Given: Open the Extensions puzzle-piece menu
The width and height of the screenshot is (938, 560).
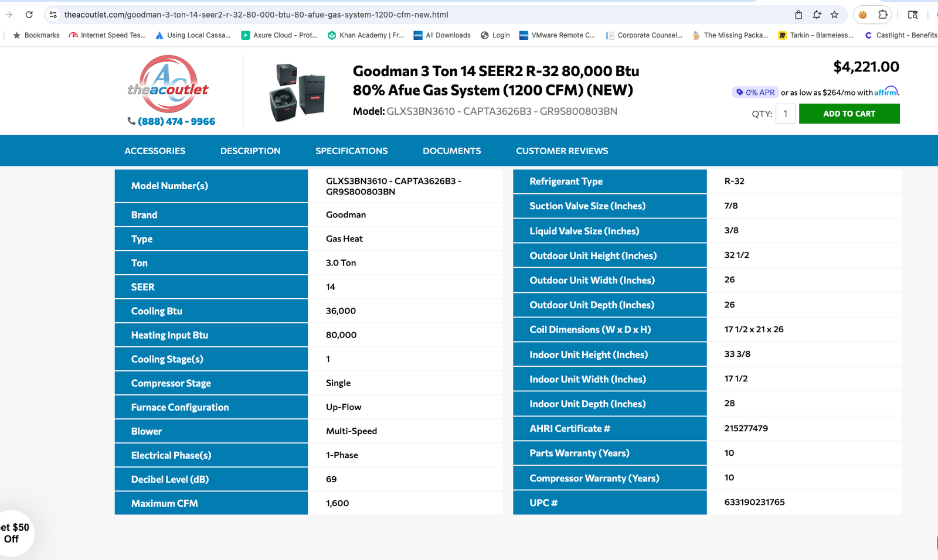Looking at the screenshot, I should click(x=882, y=15).
